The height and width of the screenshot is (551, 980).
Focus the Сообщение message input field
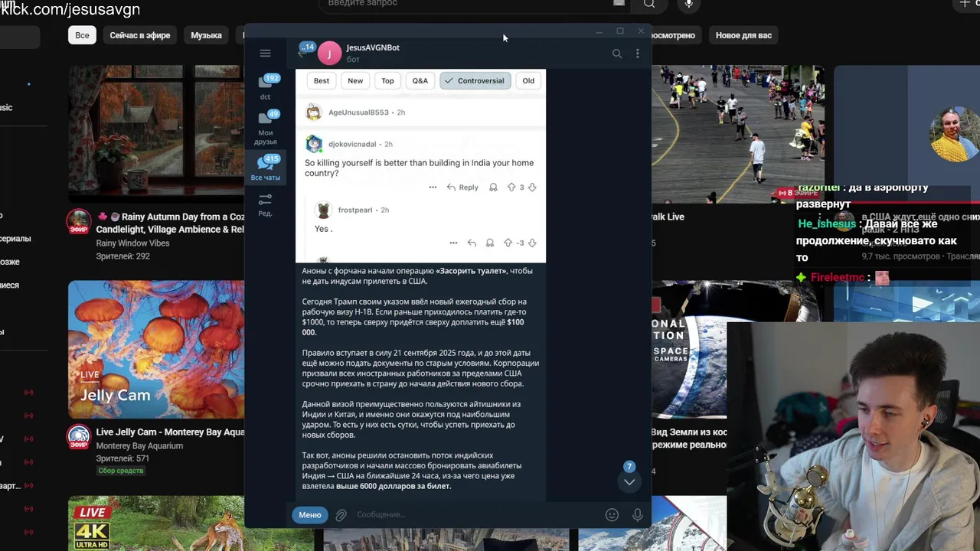475,515
